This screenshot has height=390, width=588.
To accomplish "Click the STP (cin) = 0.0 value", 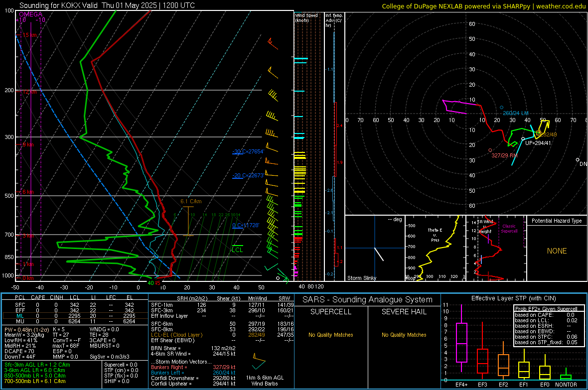I will (121, 370).
